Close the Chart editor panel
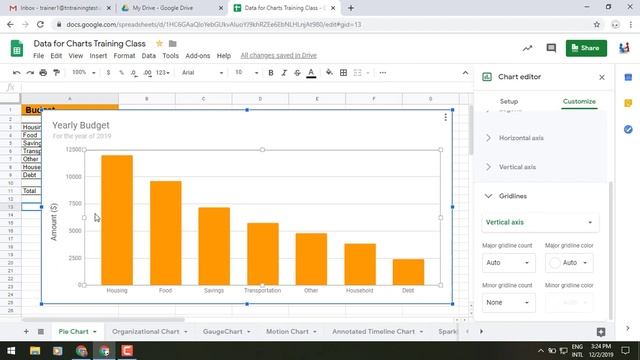 [602, 77]
